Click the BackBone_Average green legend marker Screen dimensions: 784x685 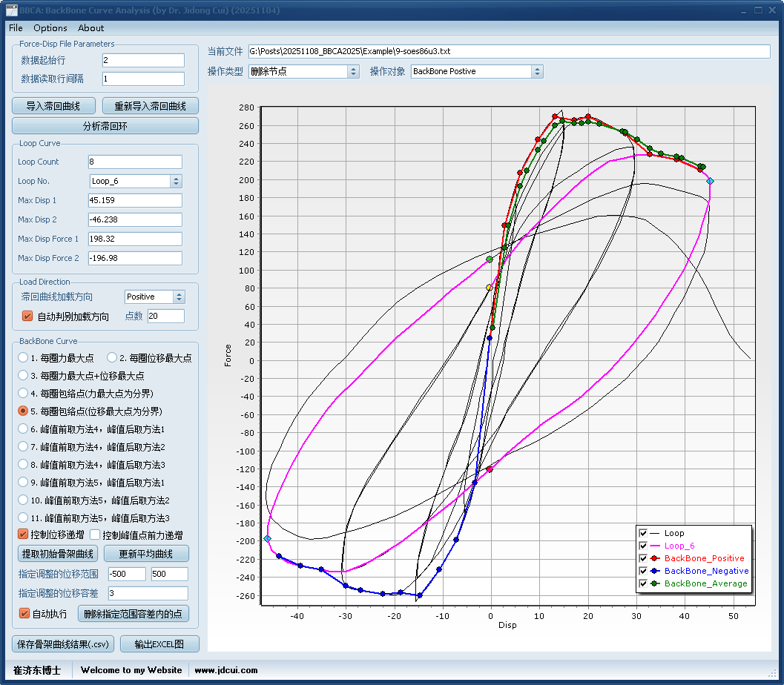pos(656,583)
